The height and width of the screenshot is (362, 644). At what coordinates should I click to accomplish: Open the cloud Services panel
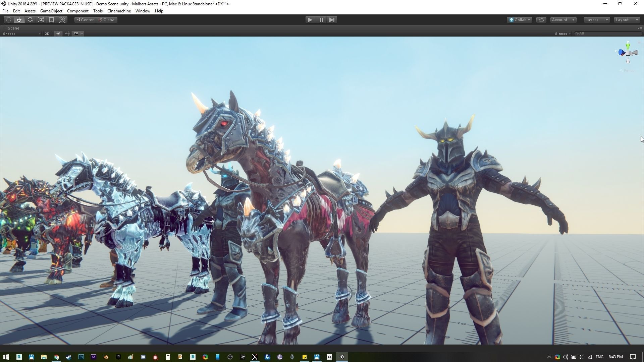[541, 20]
